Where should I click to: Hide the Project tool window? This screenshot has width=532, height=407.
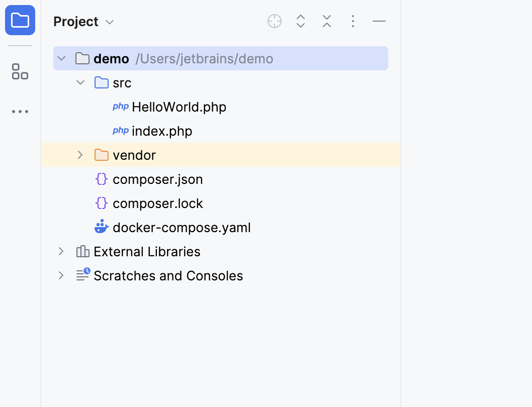pos(379,22)
